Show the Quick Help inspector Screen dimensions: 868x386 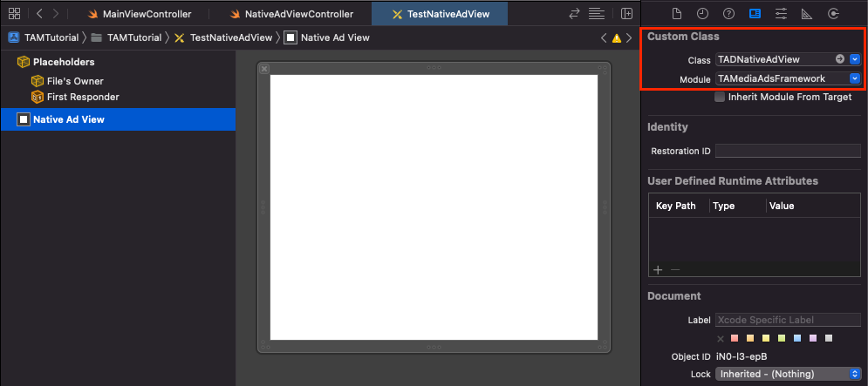728,14
